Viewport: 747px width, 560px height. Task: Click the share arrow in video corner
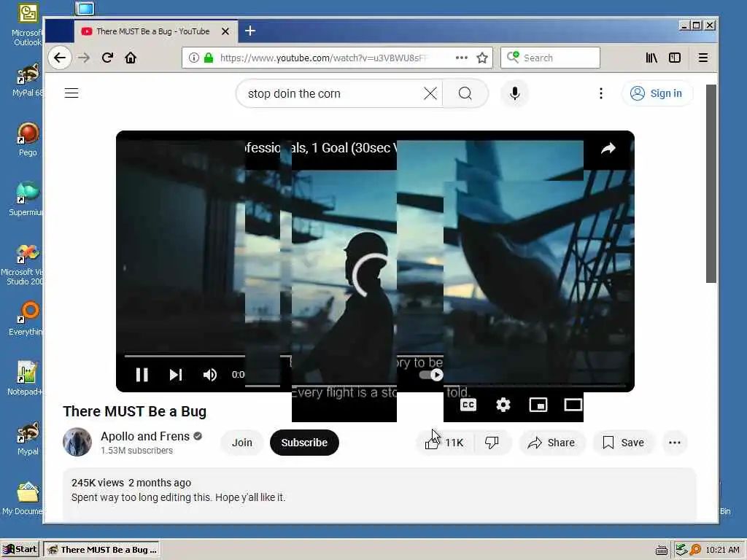(x=608, y=149)
